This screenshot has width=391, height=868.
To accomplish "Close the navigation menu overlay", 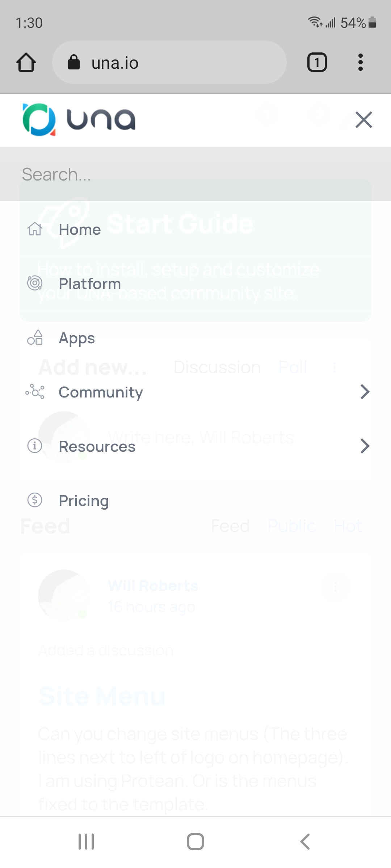I will [x=363, y=120].
